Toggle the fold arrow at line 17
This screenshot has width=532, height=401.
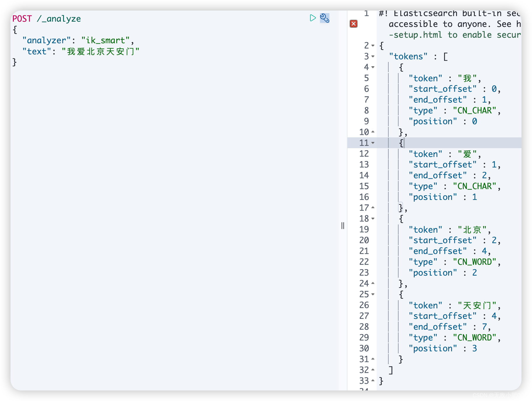pyautogui.click(x=373, y=208)
